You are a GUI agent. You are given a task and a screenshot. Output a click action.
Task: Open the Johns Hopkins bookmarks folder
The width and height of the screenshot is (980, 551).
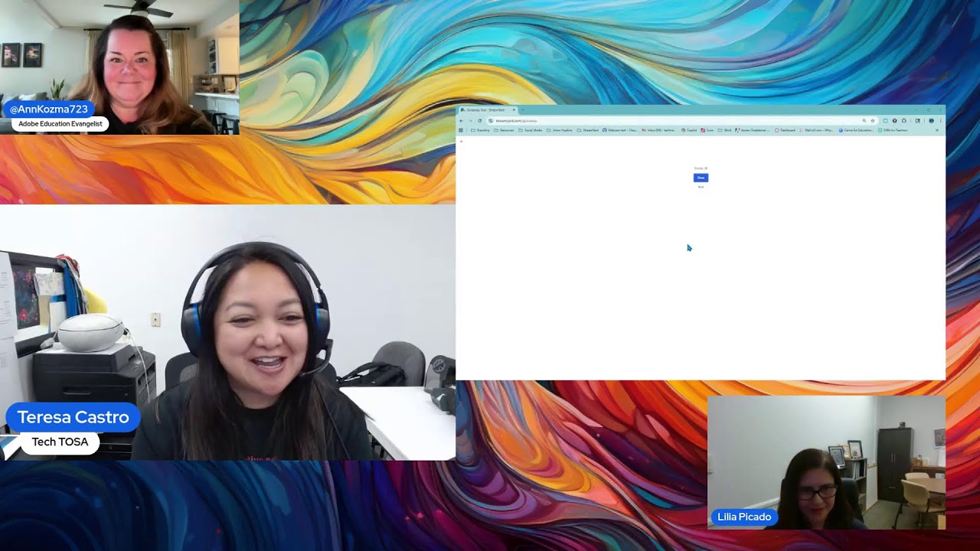click(559, 130)
